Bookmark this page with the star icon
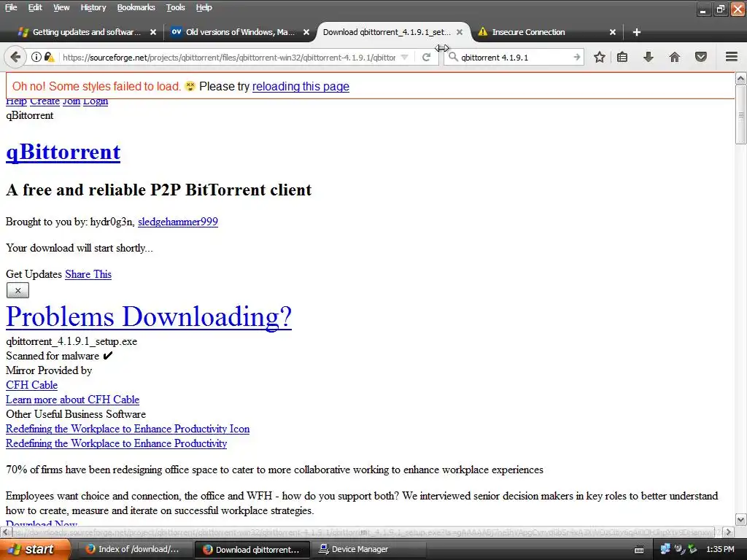The height and width of the screenshot is (560, 747). coord(600,57)
